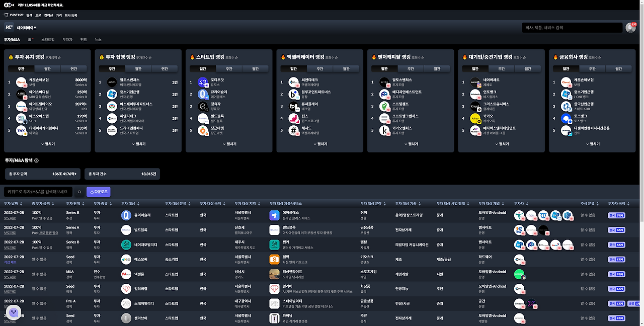
Task: Open 보도자료 link in 큐리어슬리 row
Action: pyautogui.click(x=10, y=218)
